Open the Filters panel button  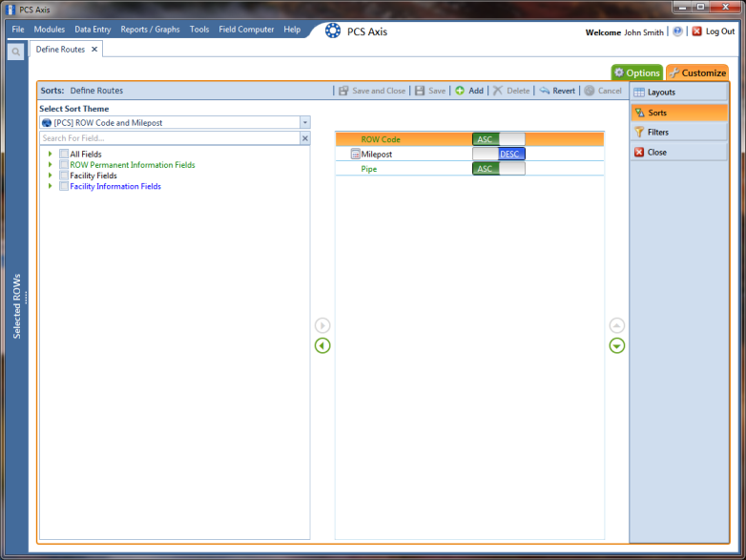click(x=679, y=133)
